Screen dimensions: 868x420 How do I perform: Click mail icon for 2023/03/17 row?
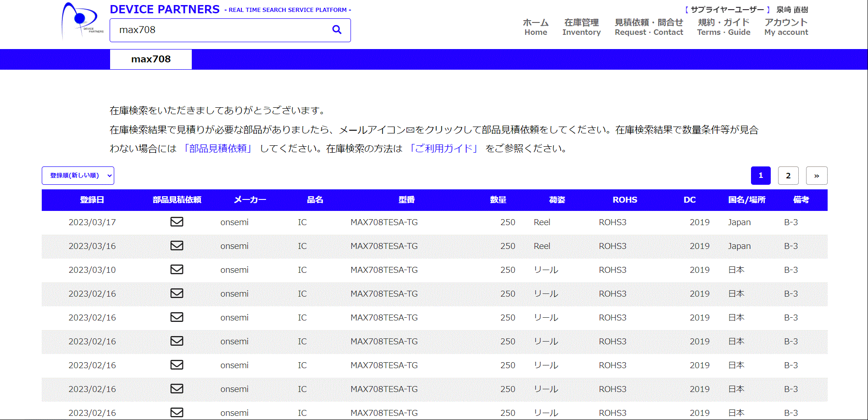tap(177, 222)
